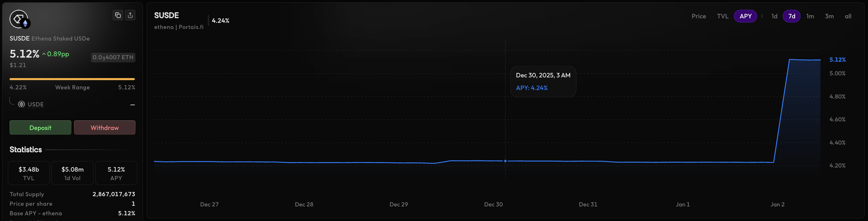
Task: Click the copy address icon
Action: click(118, 15)
